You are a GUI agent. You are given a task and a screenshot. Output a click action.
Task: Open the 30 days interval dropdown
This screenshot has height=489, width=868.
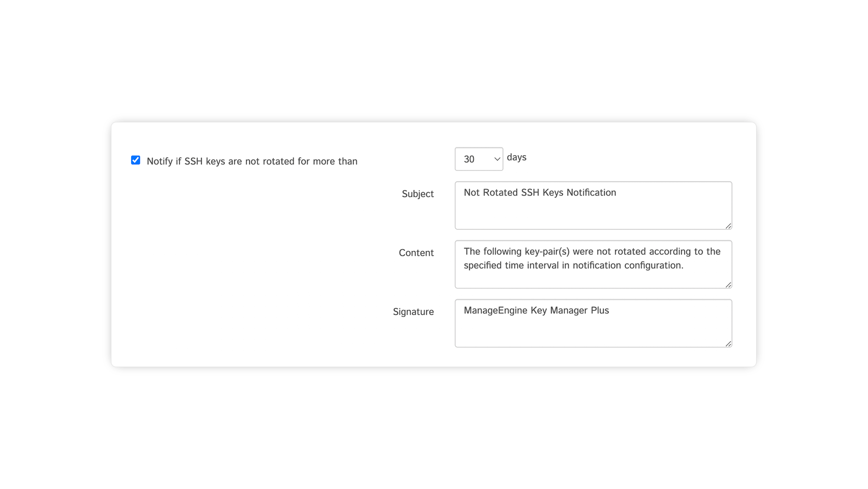(478, 159)
